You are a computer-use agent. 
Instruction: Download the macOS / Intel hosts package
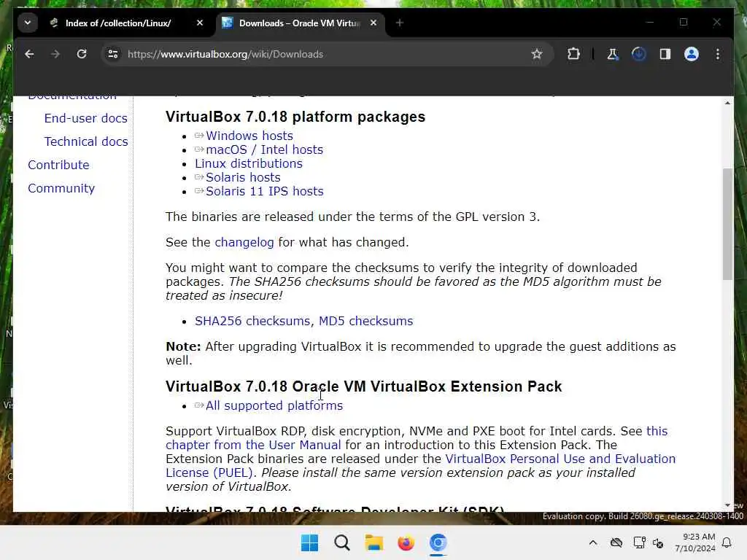[264, 149]
